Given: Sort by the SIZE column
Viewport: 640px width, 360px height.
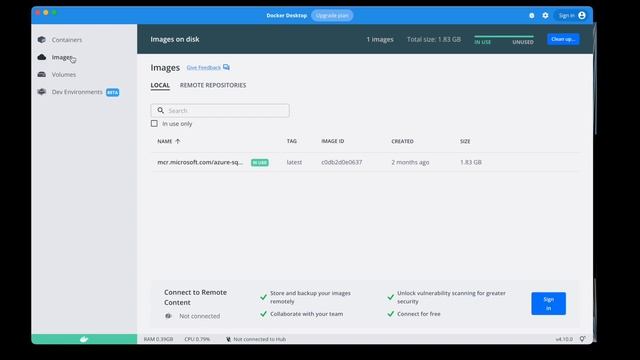Looking at the screenshot, I should pyautogui.click(x=465, y=141).
